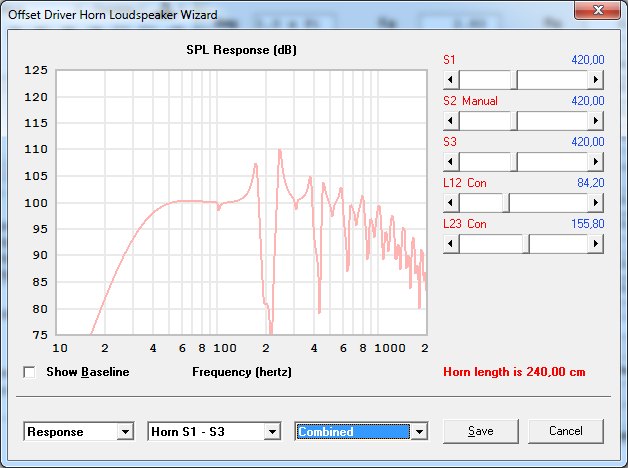
Task: Click the Frequency (hertz) axis label
Action: click(242, 372)
